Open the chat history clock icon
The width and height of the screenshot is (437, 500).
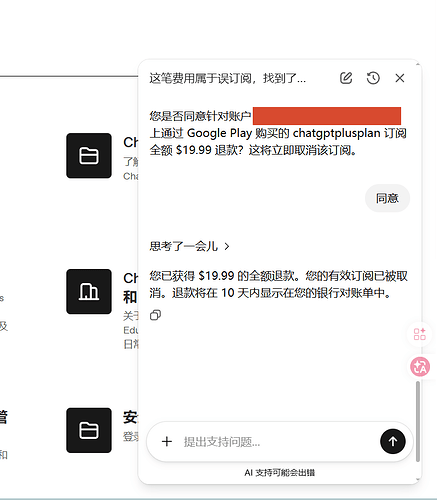click(373, 78)
